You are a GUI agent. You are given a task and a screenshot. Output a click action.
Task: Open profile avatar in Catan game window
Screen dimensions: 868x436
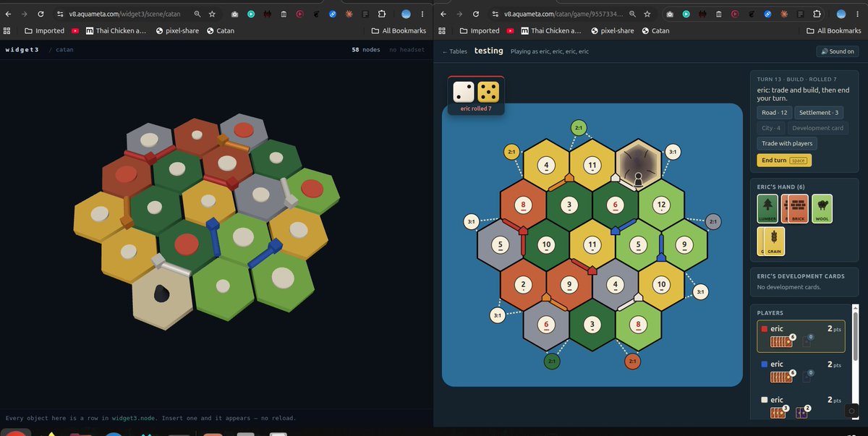(x=841, y=14)
